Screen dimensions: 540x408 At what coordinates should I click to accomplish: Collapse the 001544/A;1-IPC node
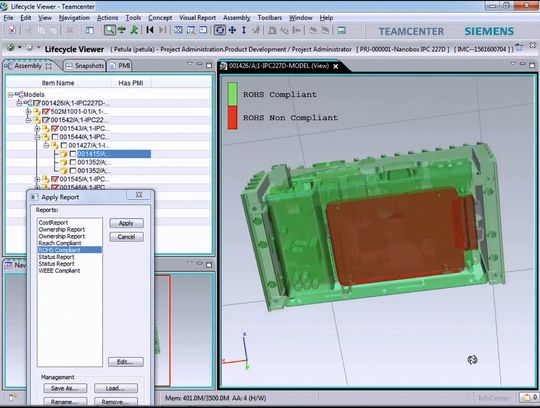click(x=38, y=137)
